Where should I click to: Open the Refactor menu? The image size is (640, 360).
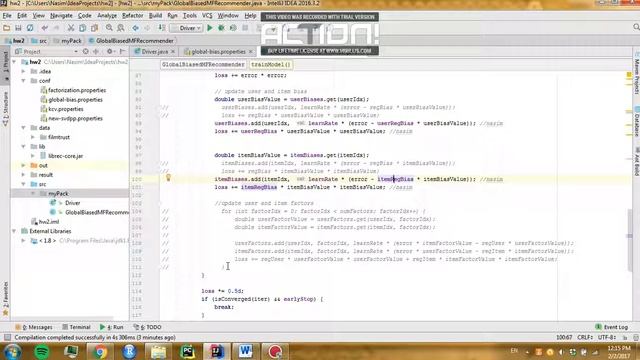click(132, 16)
